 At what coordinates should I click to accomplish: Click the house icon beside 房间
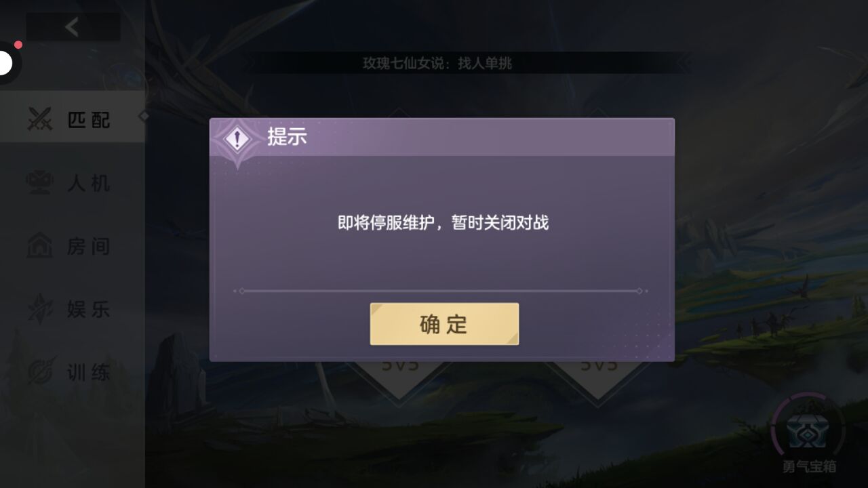pyautogui.click(x=40, y=246)
